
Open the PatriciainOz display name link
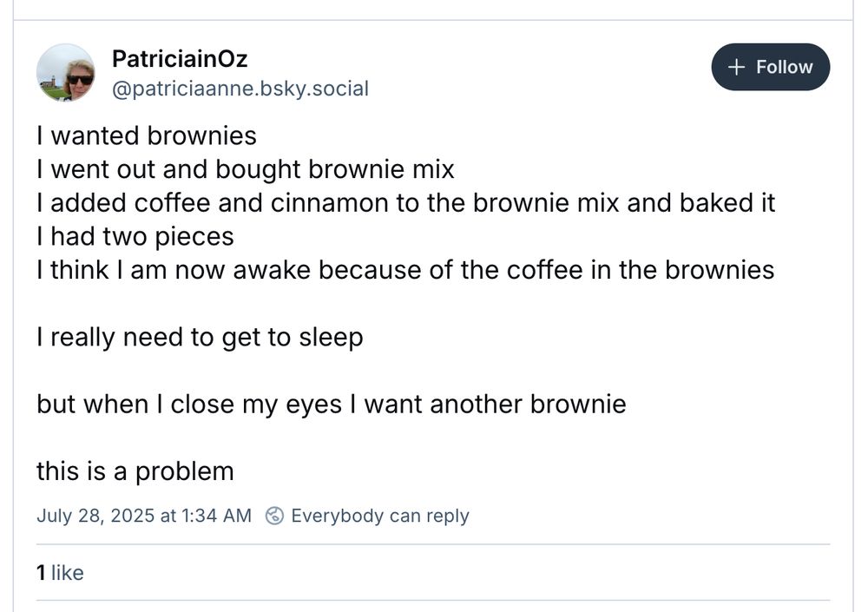click(x=180, y=59)
